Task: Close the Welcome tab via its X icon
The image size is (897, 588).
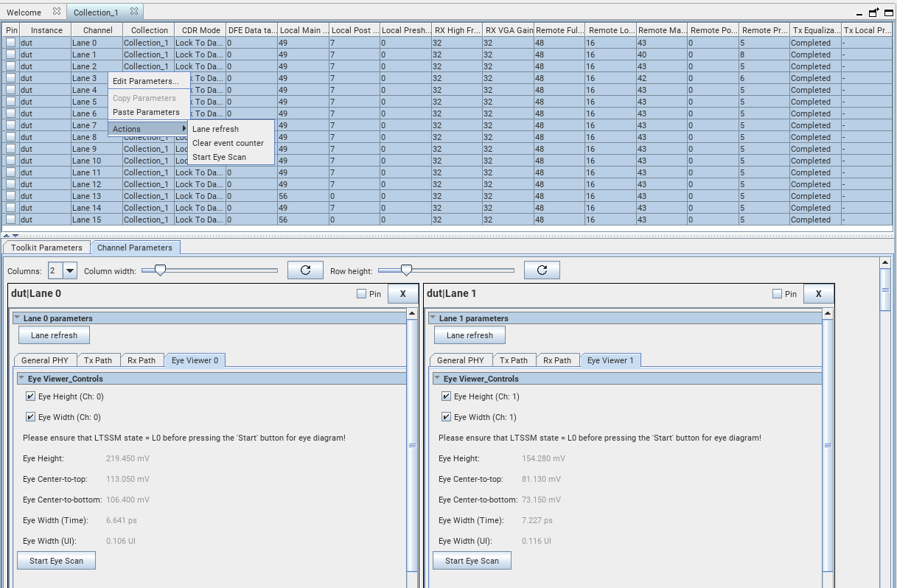Action: coord(57,12)
